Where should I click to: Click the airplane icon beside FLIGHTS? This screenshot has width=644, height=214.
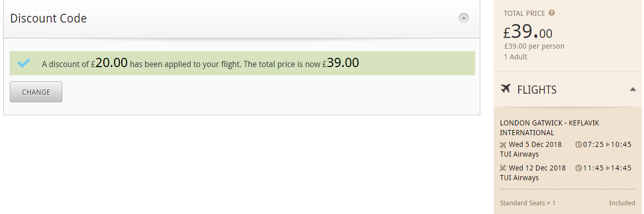point(505,89)
